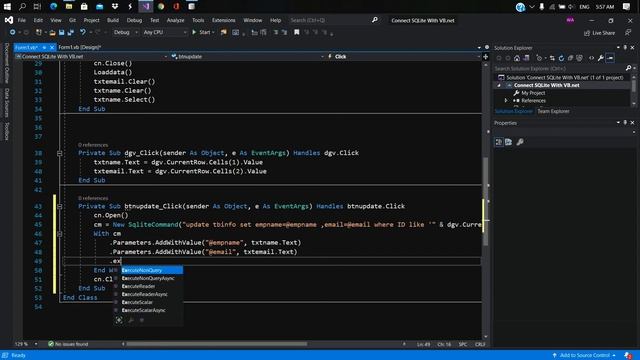
Task: Start debugging with the Start button
Action: point(202,32)
